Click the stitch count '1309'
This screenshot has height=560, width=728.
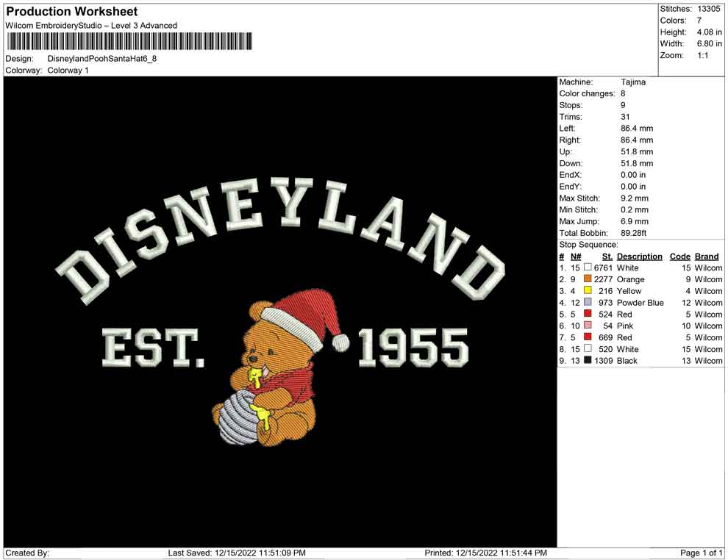coord(603,361)
